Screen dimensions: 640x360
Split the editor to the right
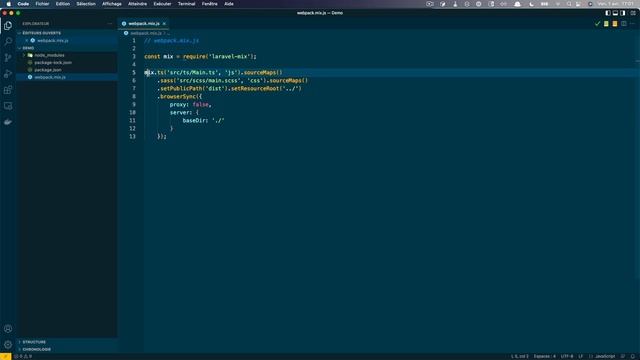pos(624,24)
